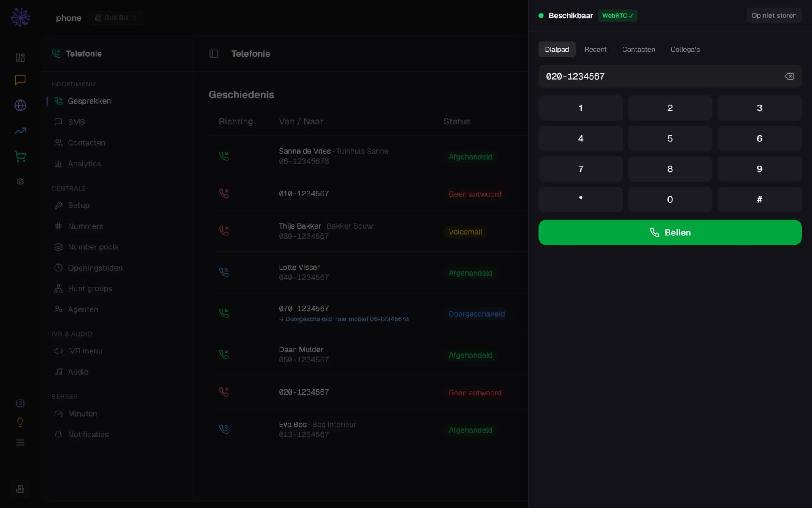Screen dimensions: 812x508
Task: Open the small gear icon in left rail
Action: point(20,182)
